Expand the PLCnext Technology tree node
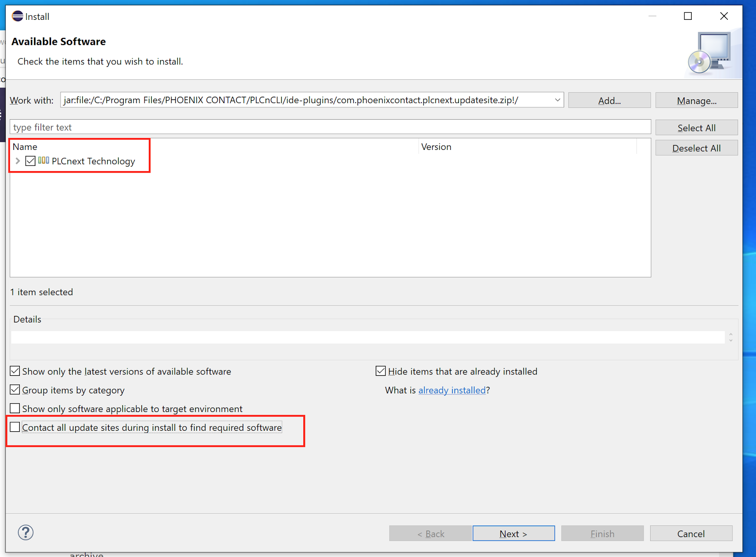756x557 pixels. click(x=17, y=161)
